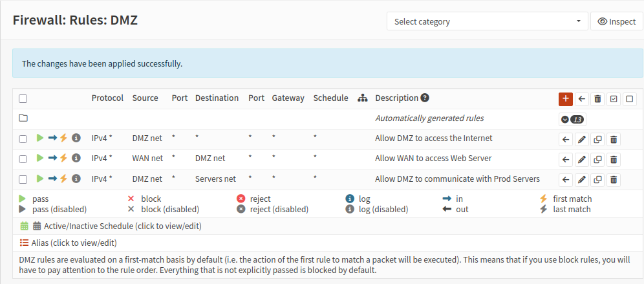Click the folder icon for automatically generated rules
The height and width of the screenshot is (284, 644).
click(x=23, y=118)
